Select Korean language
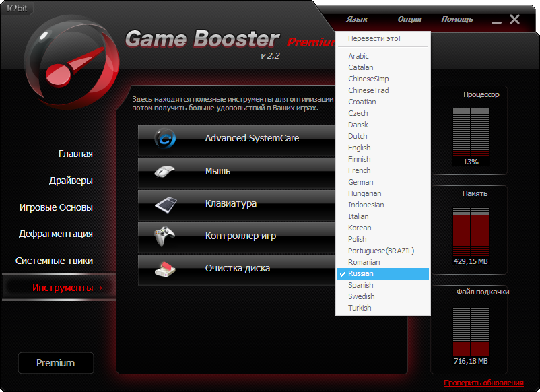540x392 pixels. [x=383, y=228]
